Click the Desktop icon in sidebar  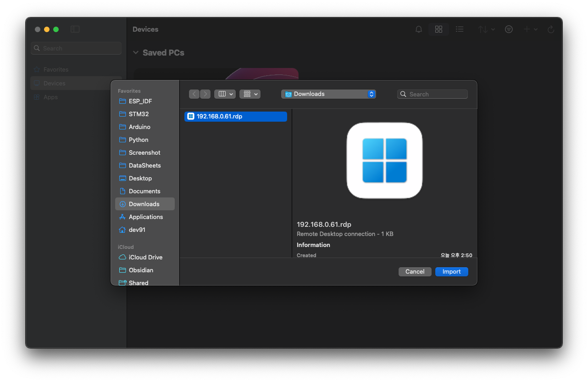[122, 178]
